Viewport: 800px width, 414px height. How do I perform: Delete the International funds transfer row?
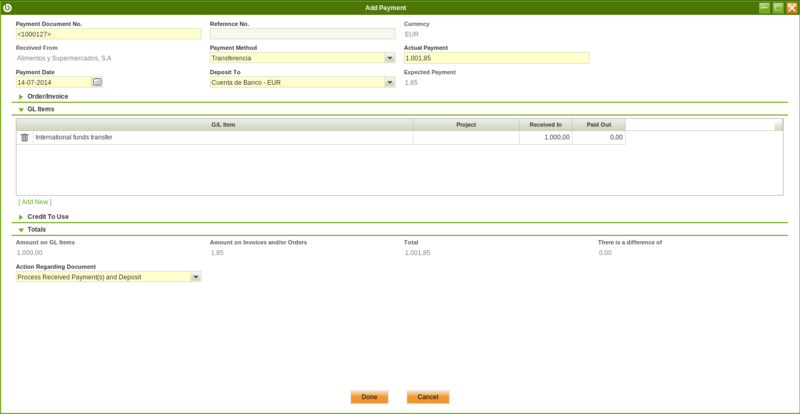pos(25,137)
